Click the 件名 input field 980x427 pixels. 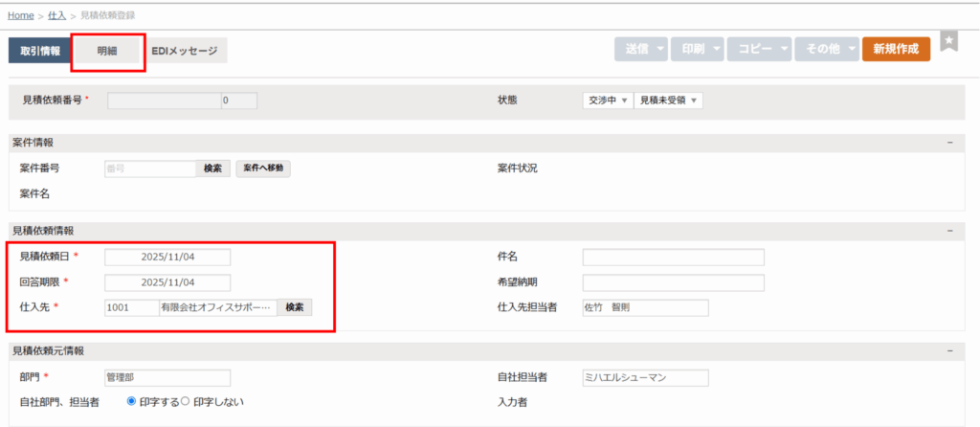click(673, 257)
